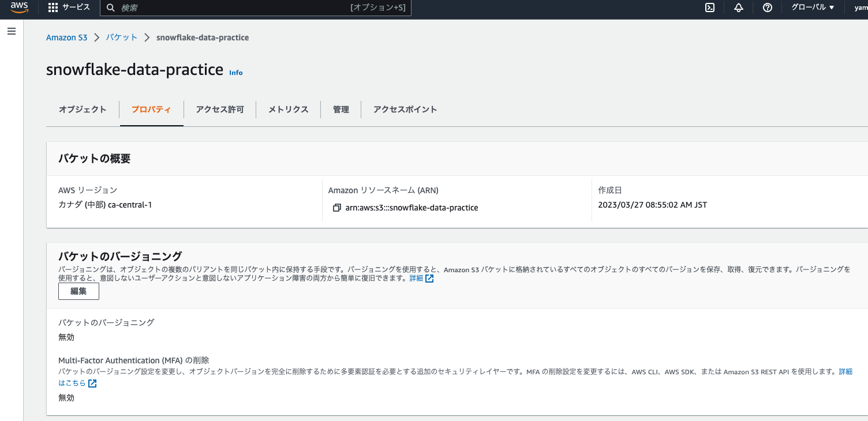Click the AWS リージョン label

point(88,190)
